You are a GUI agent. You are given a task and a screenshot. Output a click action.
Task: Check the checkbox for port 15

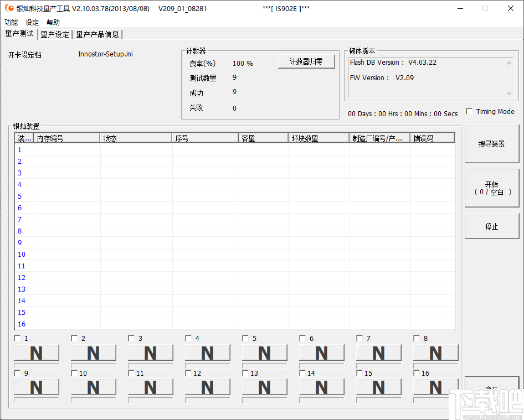click(x=360, y=373)
